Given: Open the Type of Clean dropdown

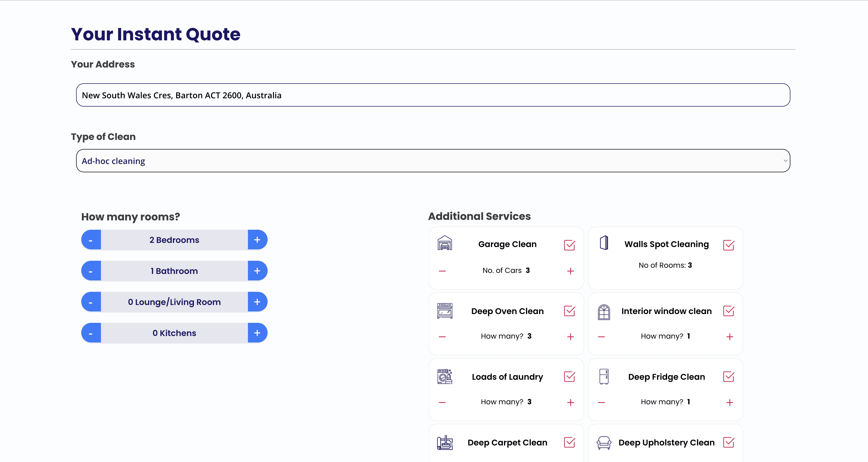Looking at the screenshot, I should [x=433, y=161].
